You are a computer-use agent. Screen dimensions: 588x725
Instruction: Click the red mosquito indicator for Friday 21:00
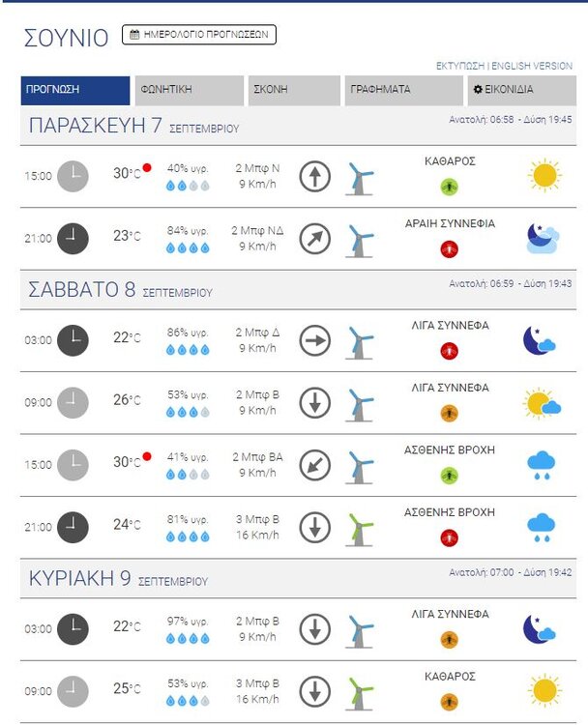449,248
